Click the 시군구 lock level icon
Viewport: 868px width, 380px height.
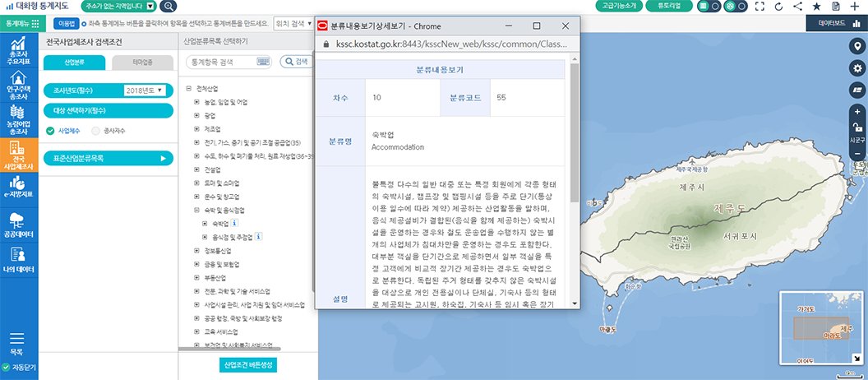(x=857, y=127)
